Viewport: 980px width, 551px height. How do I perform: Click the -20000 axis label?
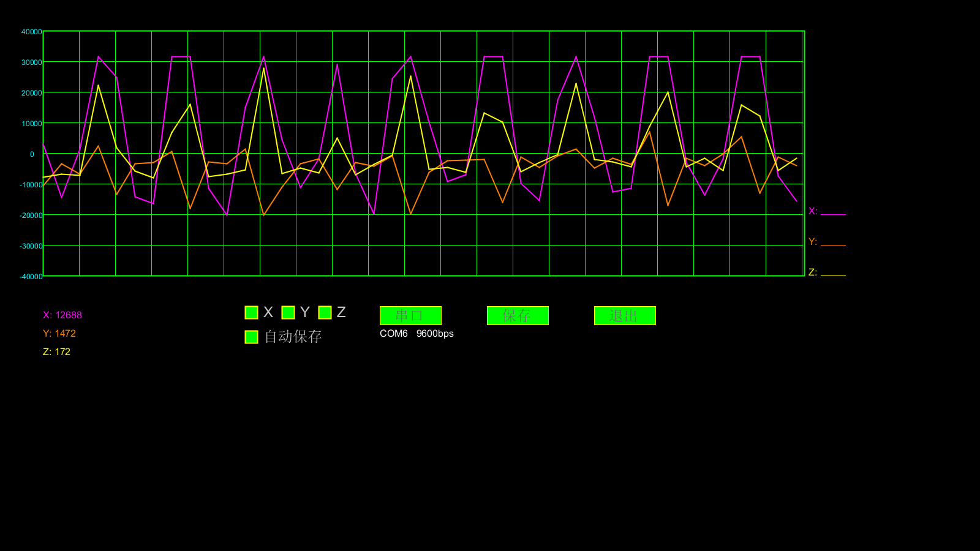click(31, 216)
